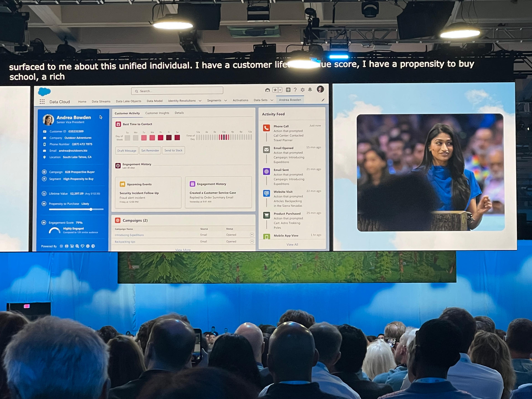The width and height of the screenshot is (532, 399).
Task: Click the B2B Prospective Buyer campaign value
Action: [80, 172]
